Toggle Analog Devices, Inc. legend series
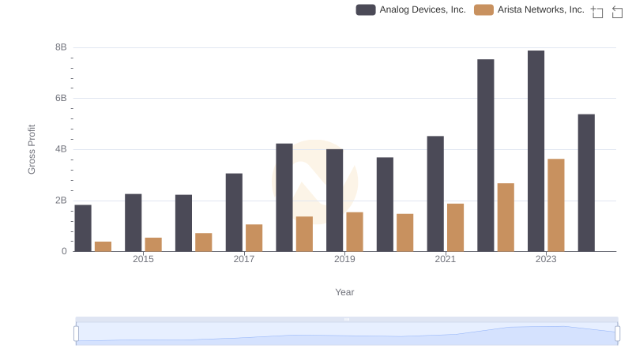This screenshot has width=632, height=364. pos(411,9)
